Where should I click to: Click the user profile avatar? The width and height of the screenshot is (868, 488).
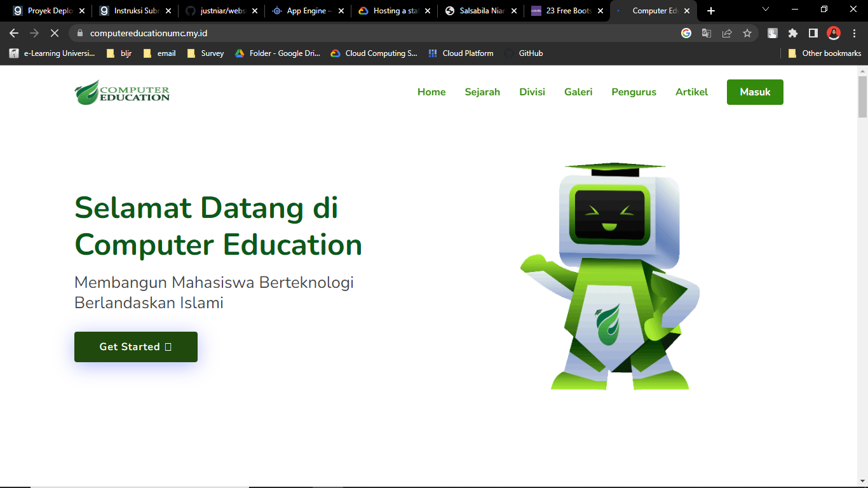[x=834, y=33]
